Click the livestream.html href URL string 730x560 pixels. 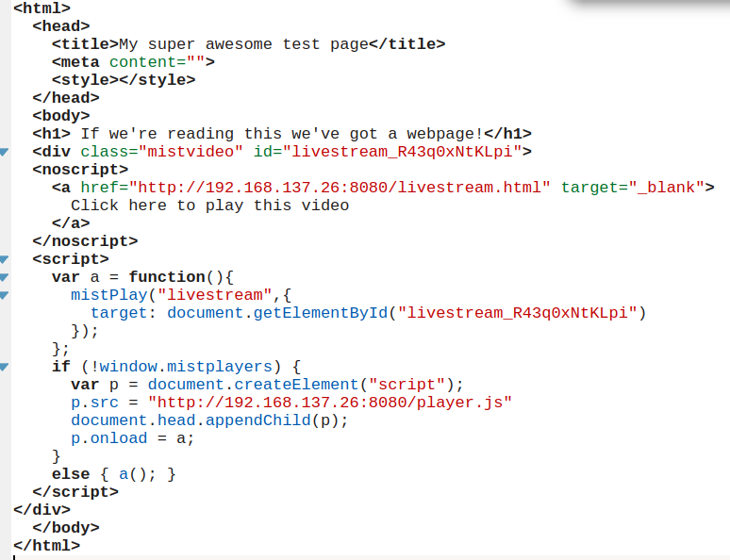(x=340, y=188)
